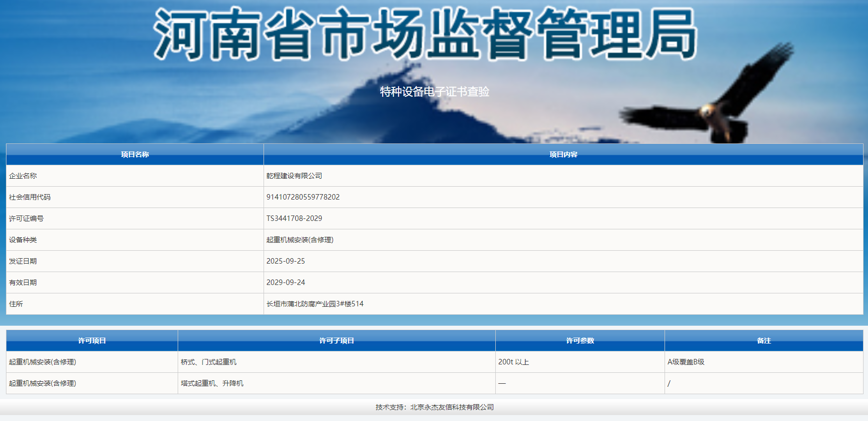868x421 pixels.
Task: Select the slash remark in the 升降机 row
Action: tap(764, 383)
